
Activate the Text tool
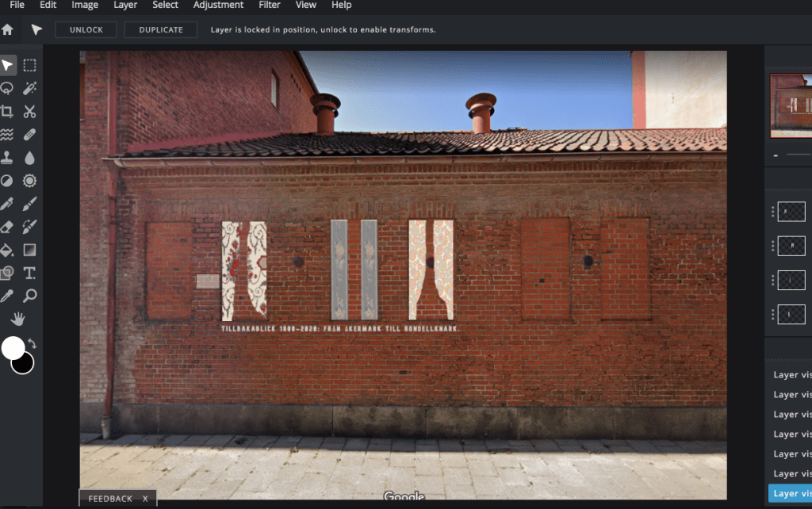click(x=29, y=274)
